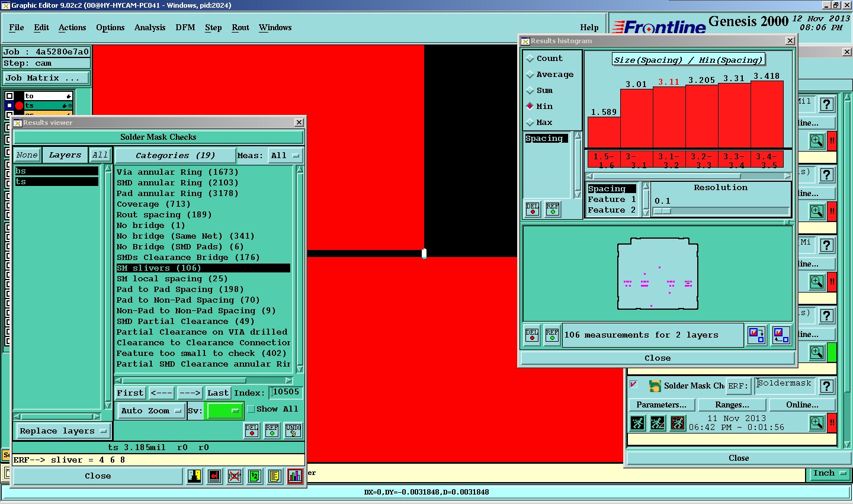Open the Replace layers dropdown
The height and width of the screenshot is (504, 853).
click(x=63, y=431)
